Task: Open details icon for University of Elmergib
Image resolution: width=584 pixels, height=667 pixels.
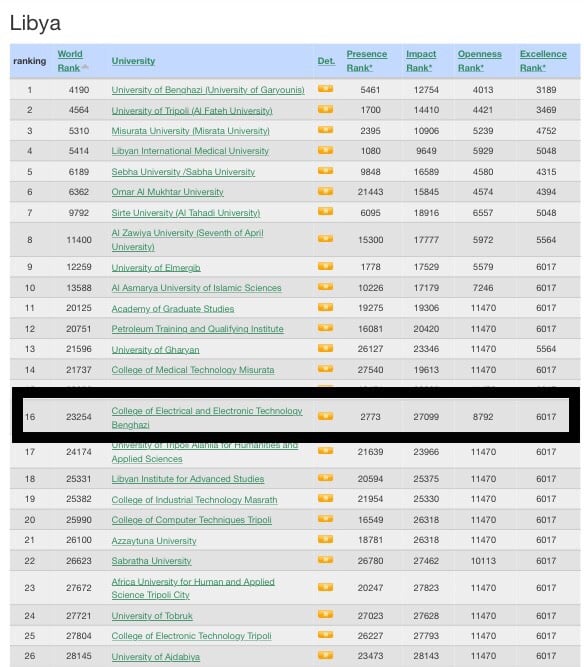Action: [x=325, y=267]
